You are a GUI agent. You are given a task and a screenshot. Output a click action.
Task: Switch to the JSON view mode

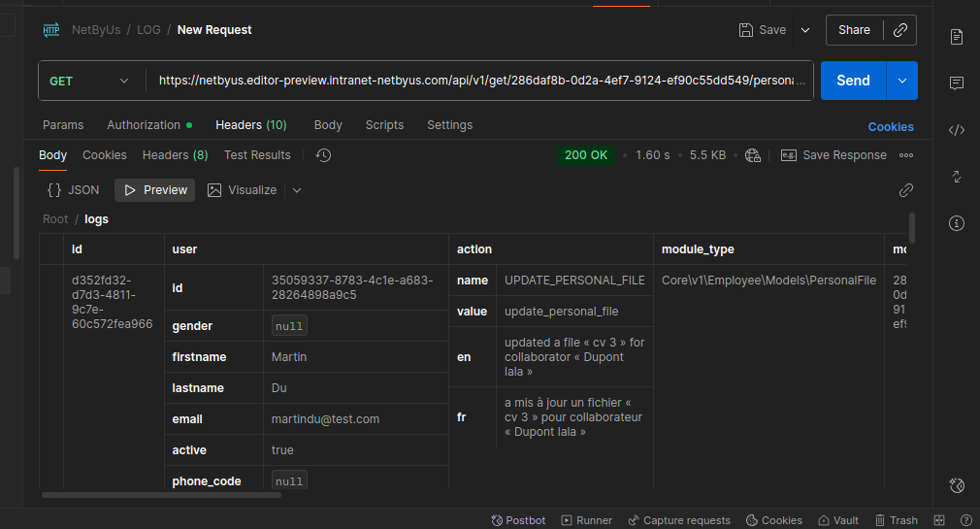coord(73,190)
